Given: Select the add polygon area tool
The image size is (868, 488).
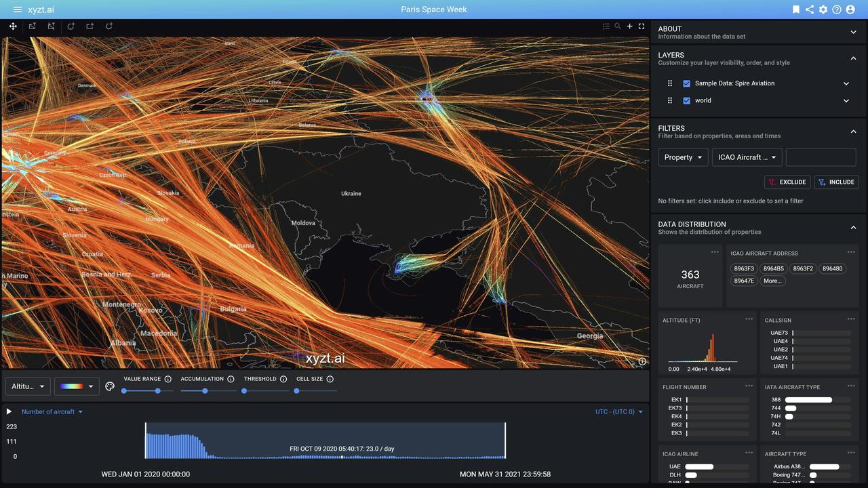Looking at the screenshot, I should tap(108, 26).
